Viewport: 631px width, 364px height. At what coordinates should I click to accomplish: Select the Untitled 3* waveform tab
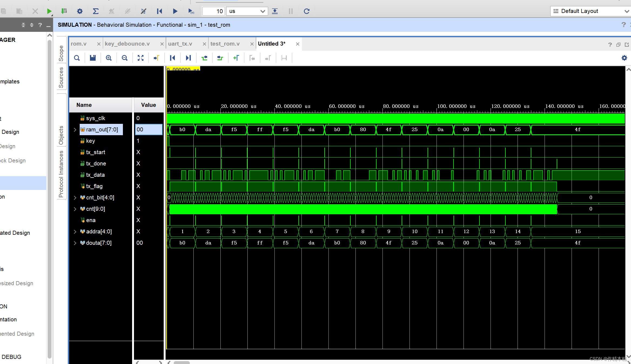(272, 44)
